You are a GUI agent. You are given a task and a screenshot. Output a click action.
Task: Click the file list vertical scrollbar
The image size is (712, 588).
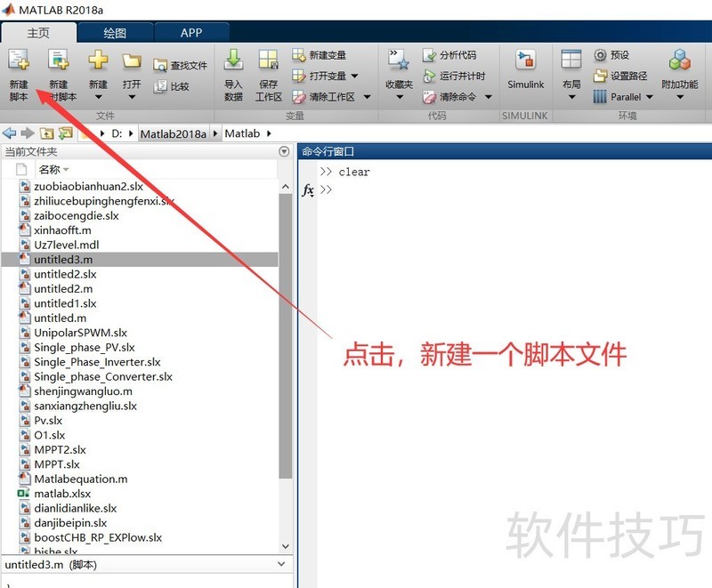(285, 335)
